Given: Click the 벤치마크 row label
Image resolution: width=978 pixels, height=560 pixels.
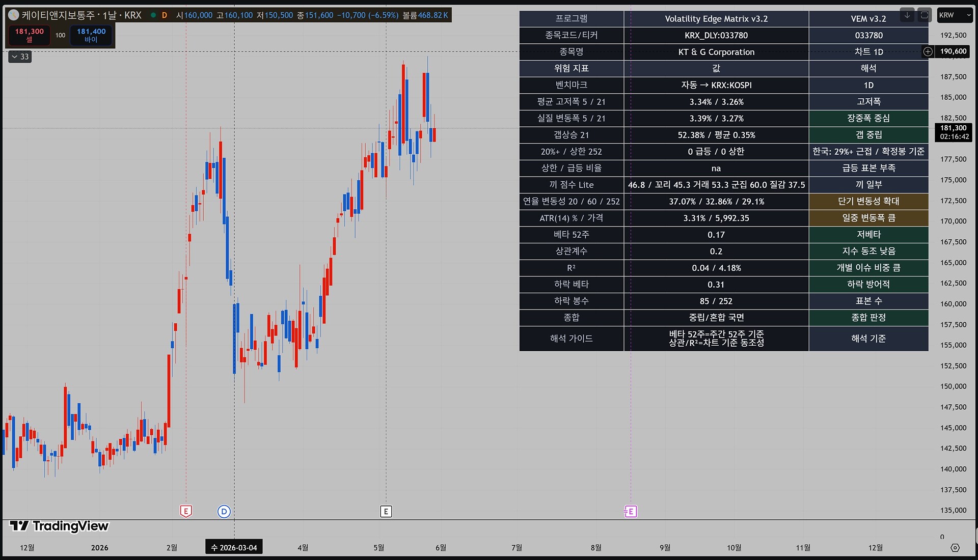Looking at the screenshot, I should [572, 85].
